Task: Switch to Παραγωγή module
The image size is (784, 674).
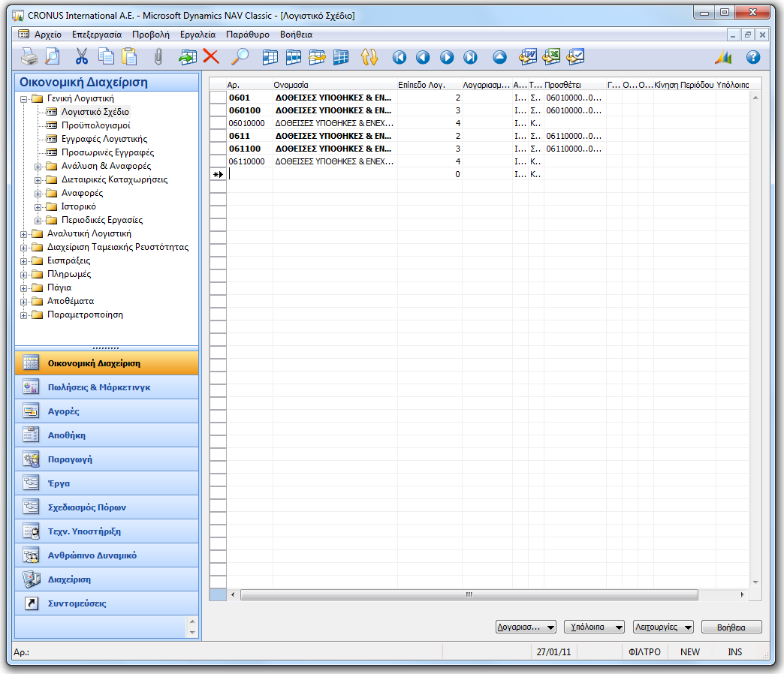Action: click(x=107, y=459)
